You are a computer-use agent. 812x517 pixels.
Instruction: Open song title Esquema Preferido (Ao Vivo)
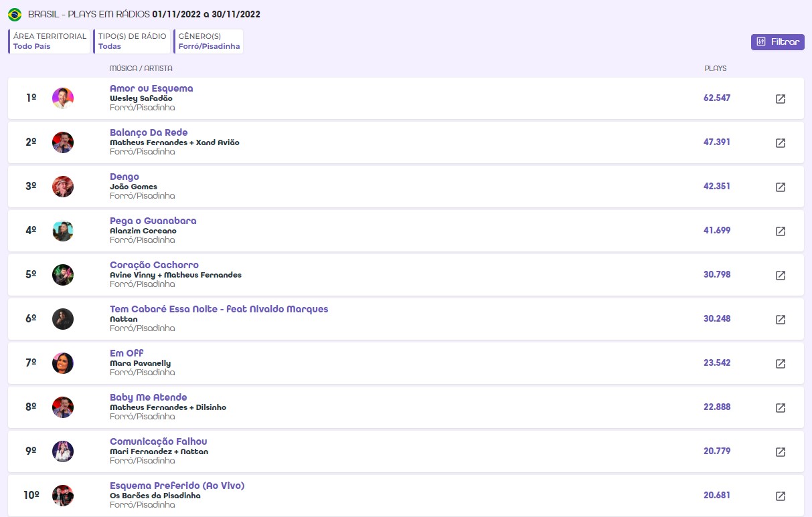[177, 486]
